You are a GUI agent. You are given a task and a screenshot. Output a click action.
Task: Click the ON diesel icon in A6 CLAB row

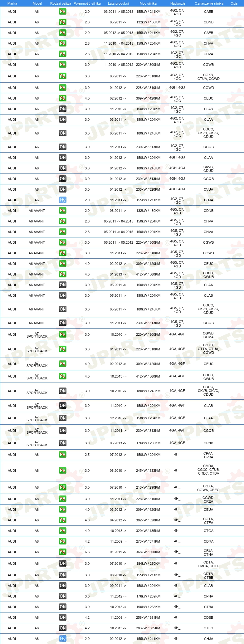pos(63,109)
